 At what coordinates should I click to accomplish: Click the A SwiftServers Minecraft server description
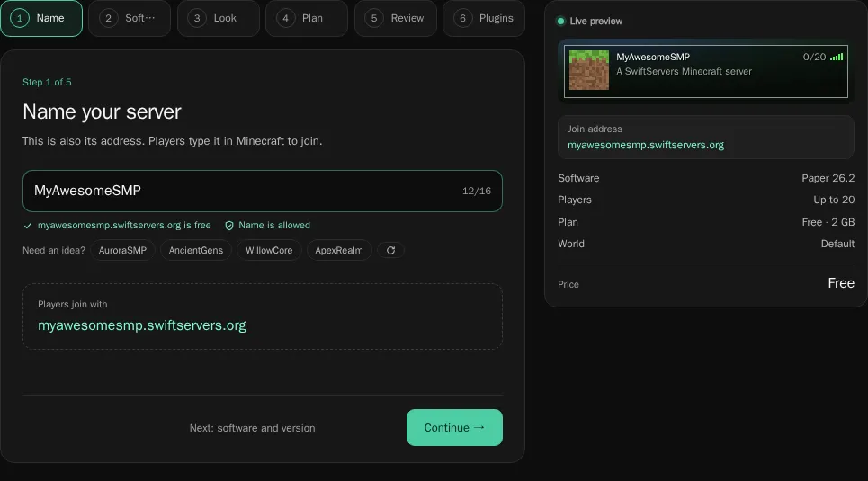(x=684, y=71)
